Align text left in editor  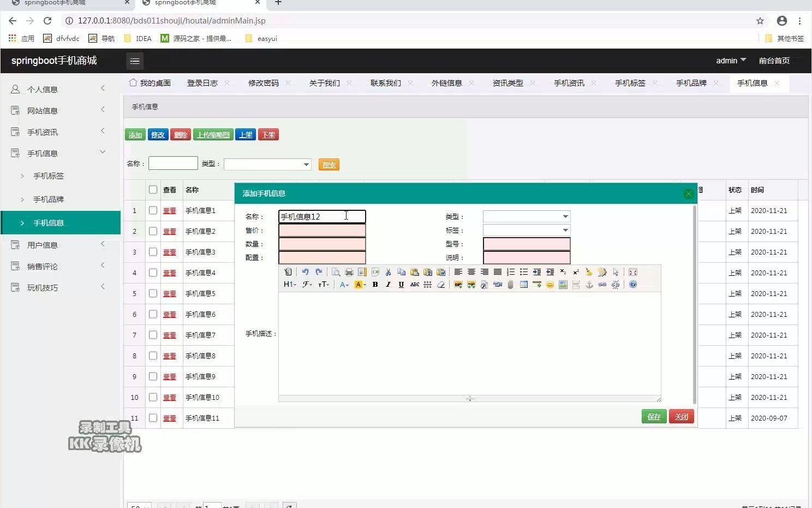(x=458, y=272)
